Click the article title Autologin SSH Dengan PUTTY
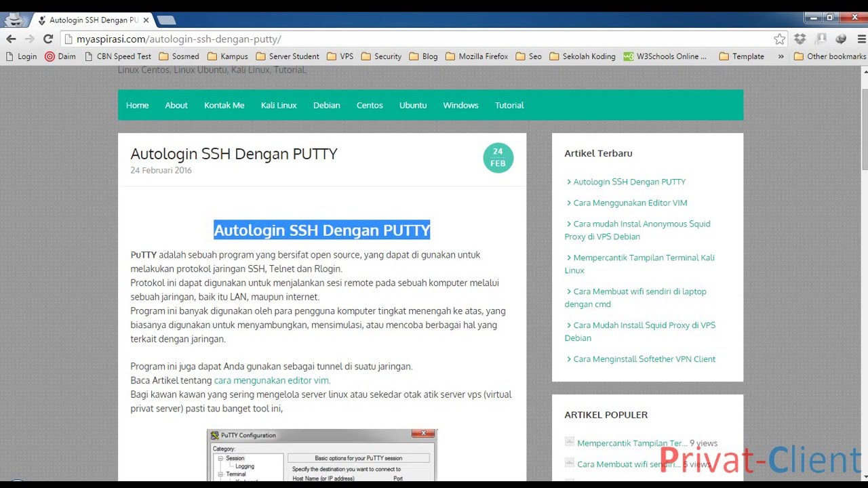868x488 pixels. 234,154
